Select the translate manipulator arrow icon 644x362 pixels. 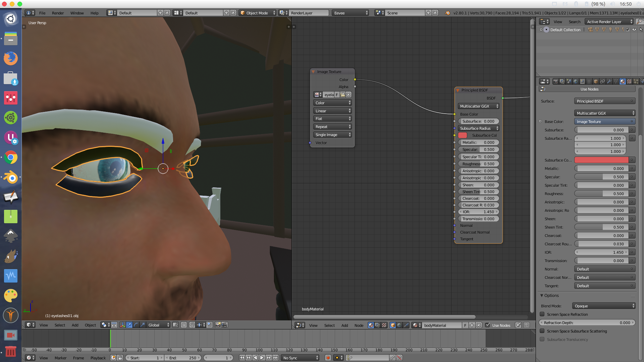tap(129, 325)
